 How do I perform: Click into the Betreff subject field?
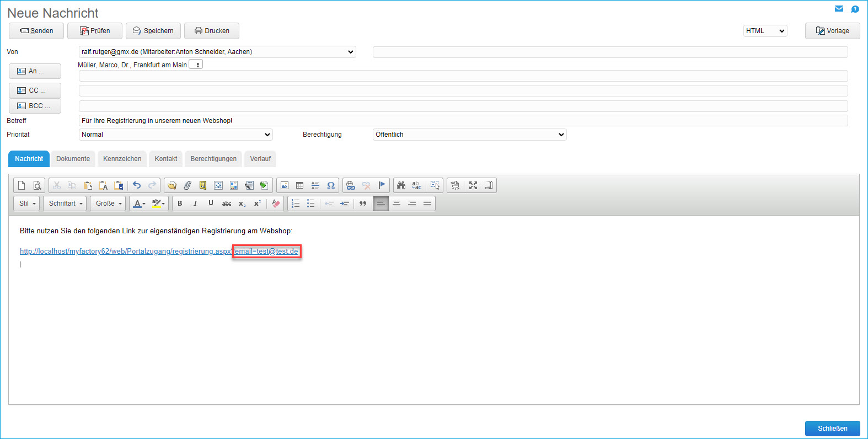[463, 121]
